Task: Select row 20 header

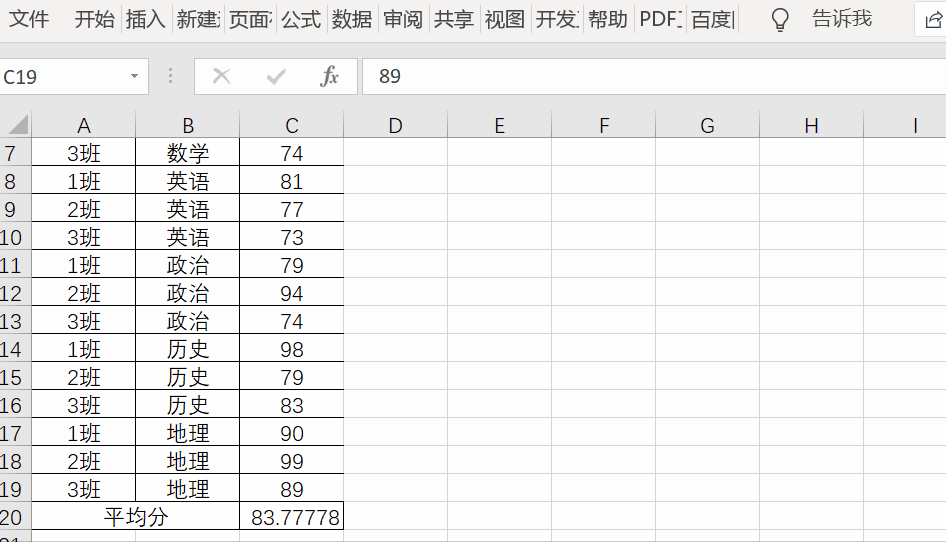Action: (x=15, y=517)
